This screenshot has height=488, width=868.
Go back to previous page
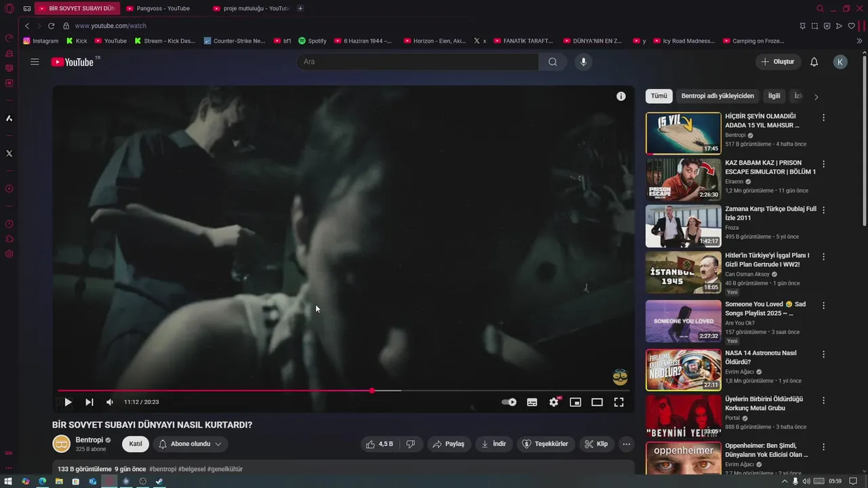point(27,26)
